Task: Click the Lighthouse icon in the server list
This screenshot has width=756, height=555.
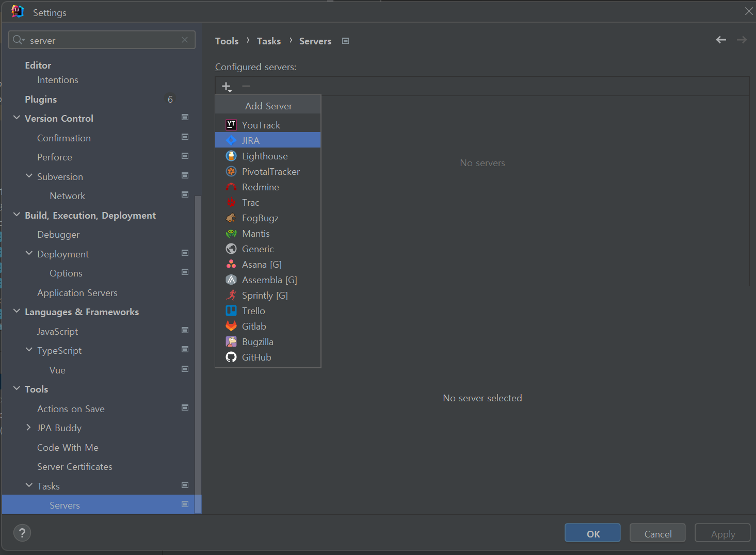Action: [231, 156]
